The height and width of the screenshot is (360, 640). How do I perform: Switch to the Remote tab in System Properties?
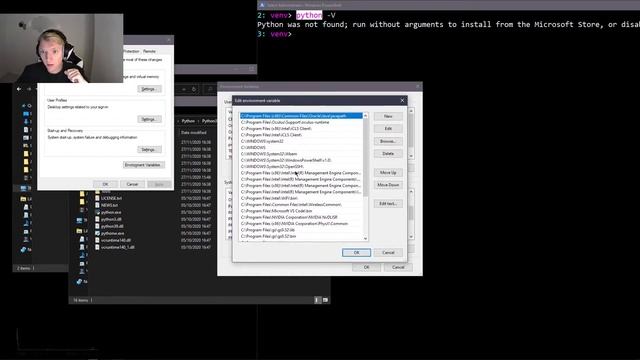(149, 51)
